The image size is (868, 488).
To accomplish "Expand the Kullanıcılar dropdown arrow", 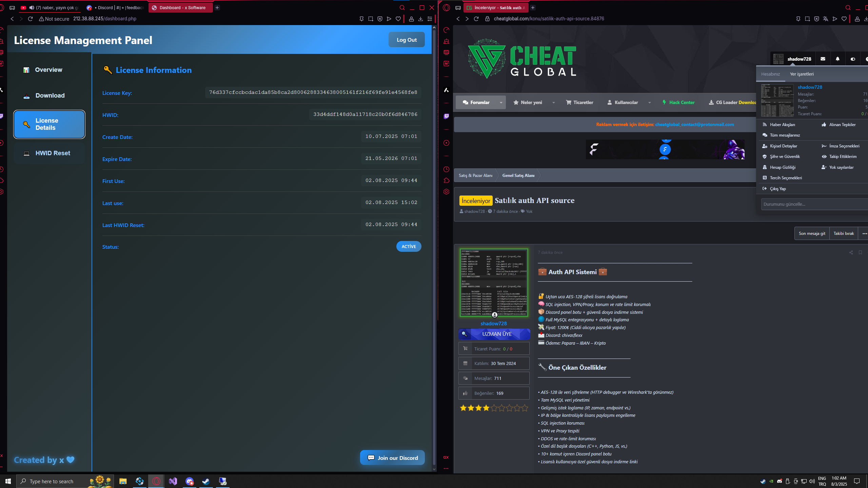I will click(649, 102).
